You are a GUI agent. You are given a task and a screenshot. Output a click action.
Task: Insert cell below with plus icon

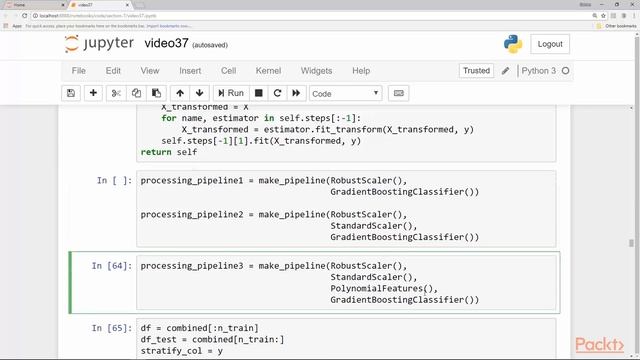(93, 93)
